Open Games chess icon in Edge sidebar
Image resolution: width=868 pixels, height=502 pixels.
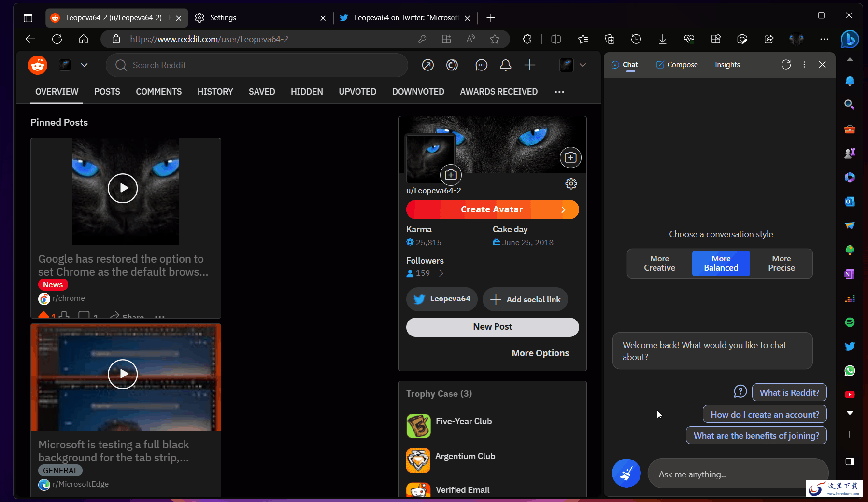coord(850,153)
